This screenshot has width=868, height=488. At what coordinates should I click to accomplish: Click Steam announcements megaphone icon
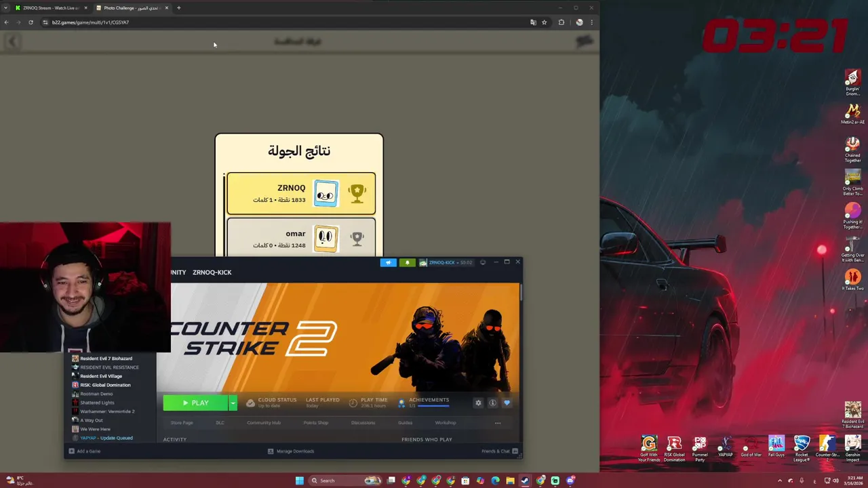pyautogui.click(x=388, y=263)
